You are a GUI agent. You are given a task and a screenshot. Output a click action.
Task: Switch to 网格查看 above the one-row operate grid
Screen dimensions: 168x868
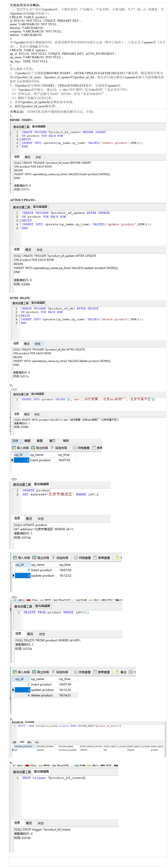(x=81, y=447)
